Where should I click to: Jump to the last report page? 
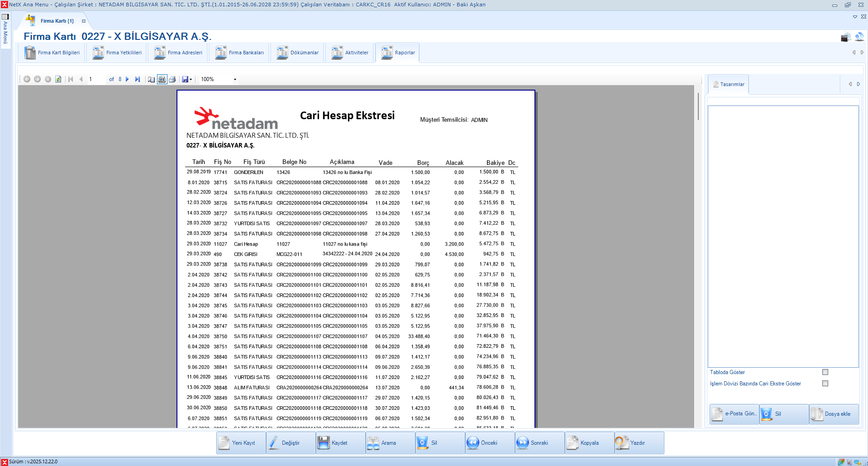pyautogui.click(x=138, y=79)
